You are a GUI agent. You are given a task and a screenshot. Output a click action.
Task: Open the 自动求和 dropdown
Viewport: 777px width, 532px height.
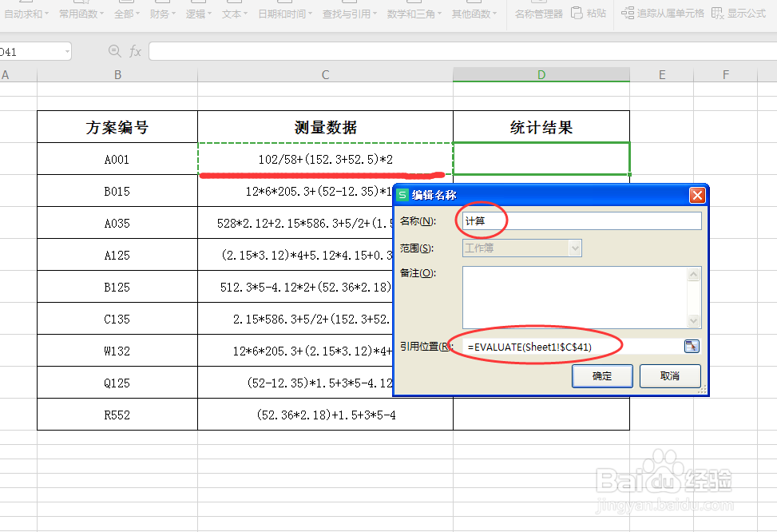(x=26, y=14)
